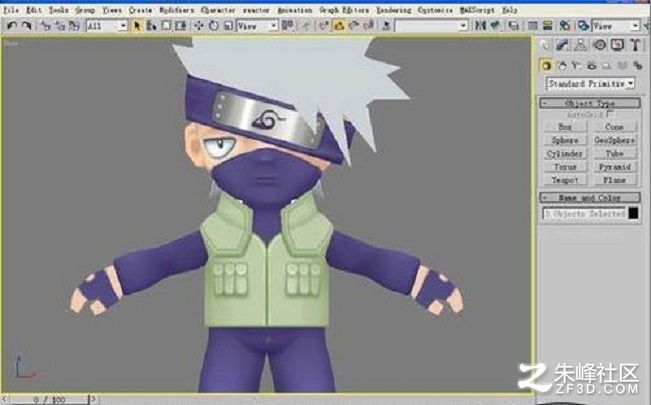The width and height of the screenshot is (651, 405).
Task: Activate the Bind to Space Warp tool
Action: [x=74, y=26]
